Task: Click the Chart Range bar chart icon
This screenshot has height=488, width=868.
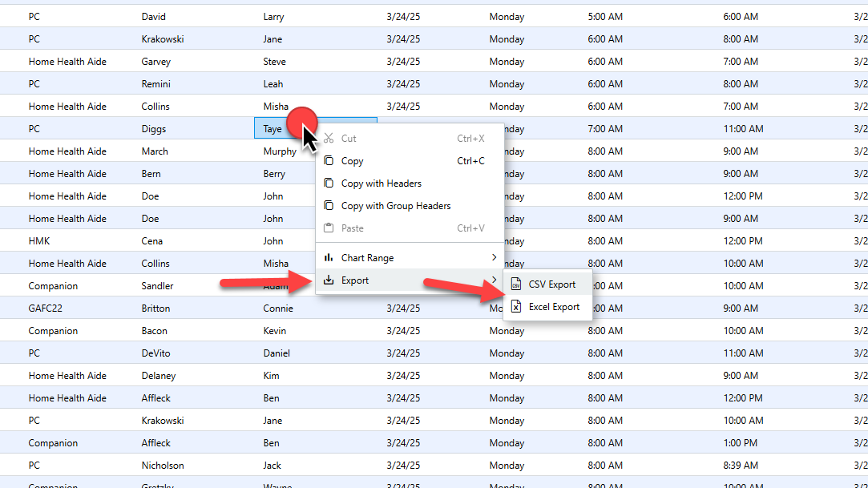Action: tap(329, 258)
